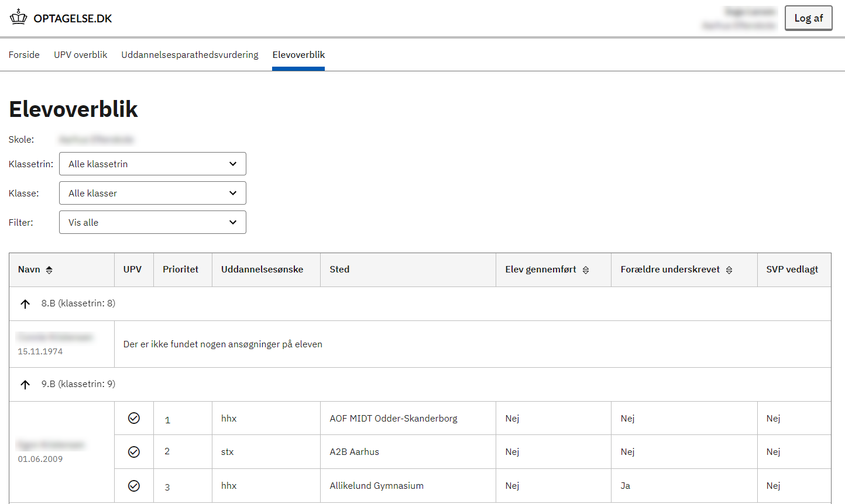The height and width of the screenshot is (504, 845).
Task: Click the 8.B (klassetrin: 8) row label
Action: (x=78, y=303)
